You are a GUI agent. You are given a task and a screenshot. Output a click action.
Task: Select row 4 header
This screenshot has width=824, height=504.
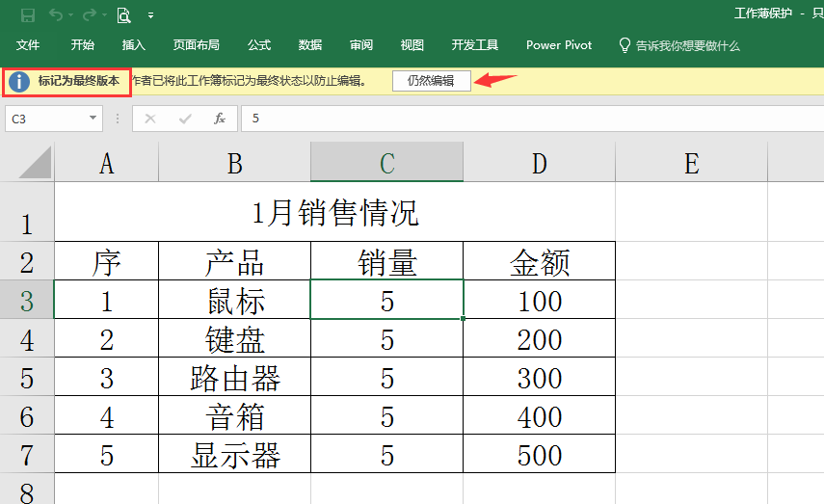pyautogui.click(x=27, y=338)
